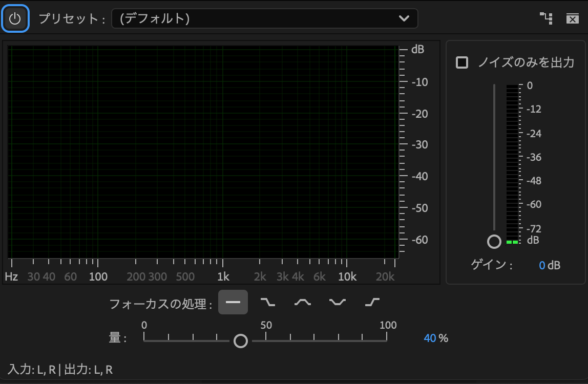
Task: Select the low-frequency focus shape
Action: click(x=267, y=302)
